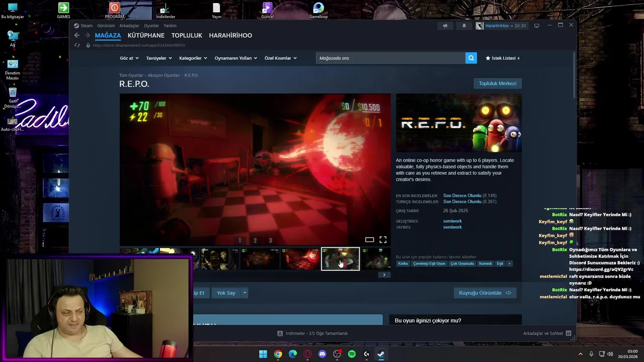Click Türkçe Son Derece Olumlu review link
Viewport: 644px width, 362px height.
click(x=462, y=202)
